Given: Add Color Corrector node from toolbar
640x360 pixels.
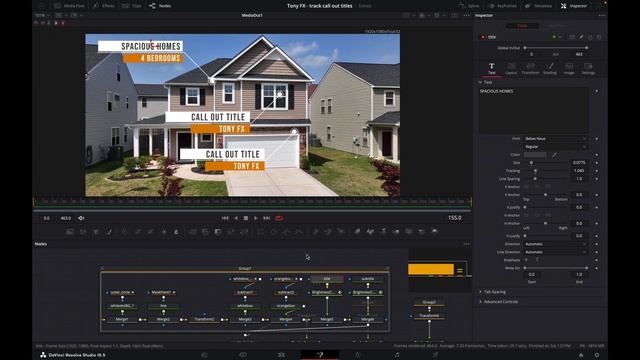Looking at the screenshot, I should click(124, 231).
